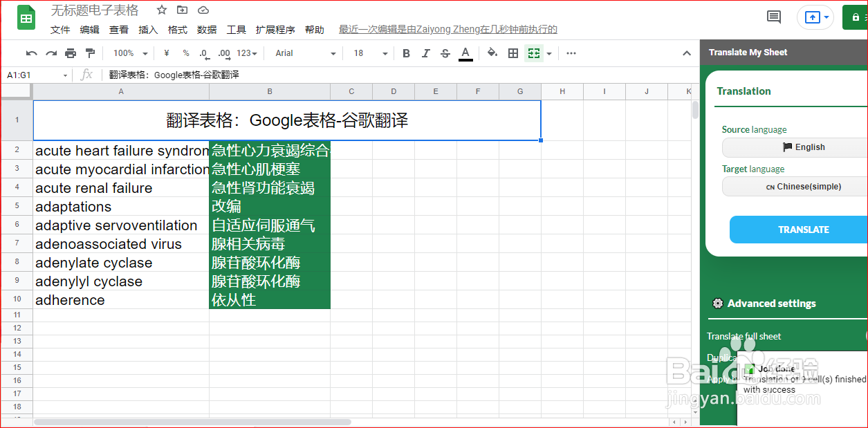
Task: Format as percent
Action: (186, 53)
